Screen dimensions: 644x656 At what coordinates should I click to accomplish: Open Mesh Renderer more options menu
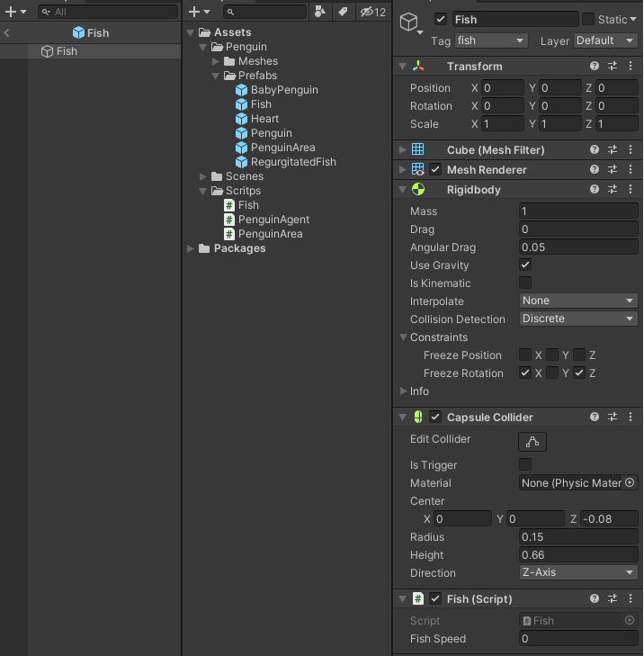click(631, 169)
